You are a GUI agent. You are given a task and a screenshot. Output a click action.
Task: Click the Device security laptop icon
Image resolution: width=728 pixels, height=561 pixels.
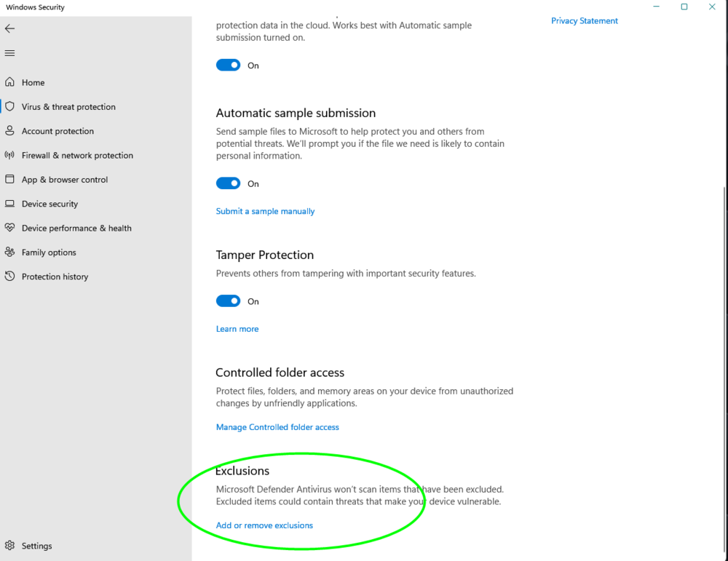point(9,204)
